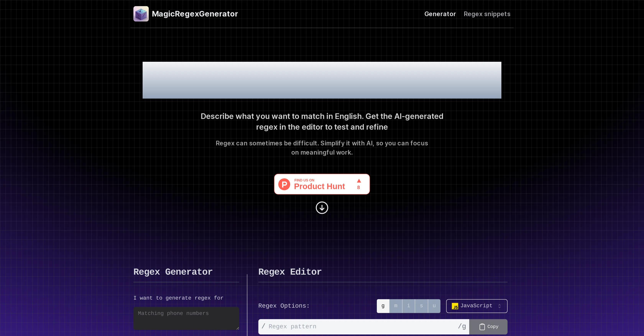
Task: Toggle the case-insensitive "i" flag
Action: 408,306
